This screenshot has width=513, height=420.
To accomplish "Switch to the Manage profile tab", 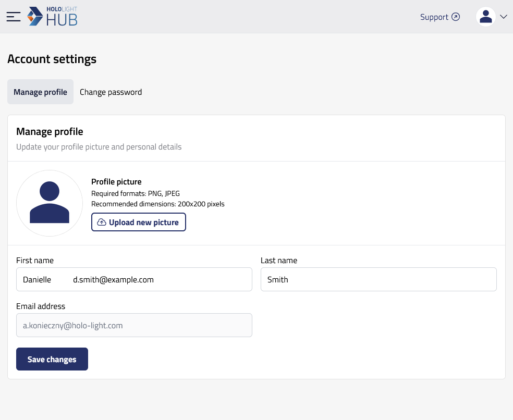I will pos(41,92).
